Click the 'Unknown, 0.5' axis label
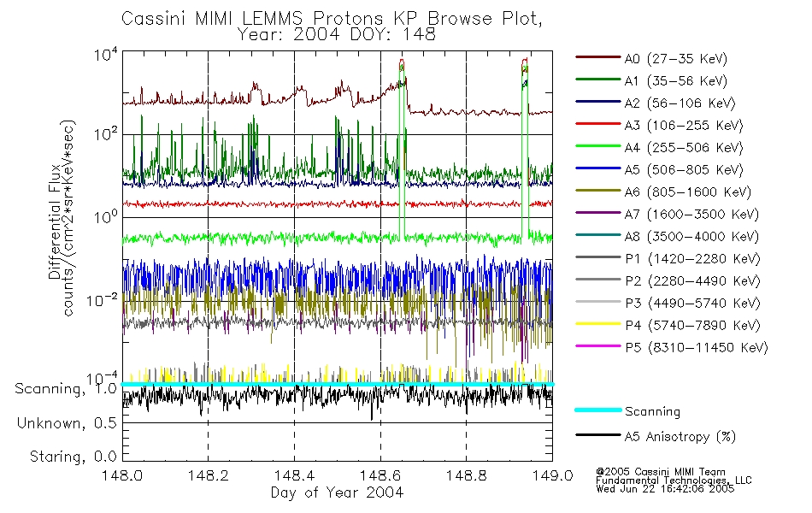This screenshot has height=513, width=812. point(67,423)
